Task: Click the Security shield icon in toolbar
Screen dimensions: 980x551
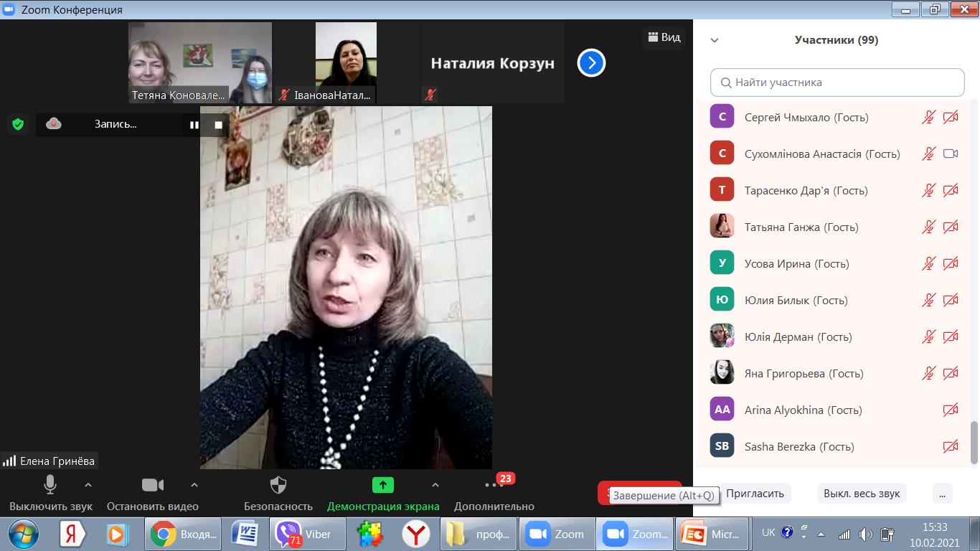Action: point(278,486)
